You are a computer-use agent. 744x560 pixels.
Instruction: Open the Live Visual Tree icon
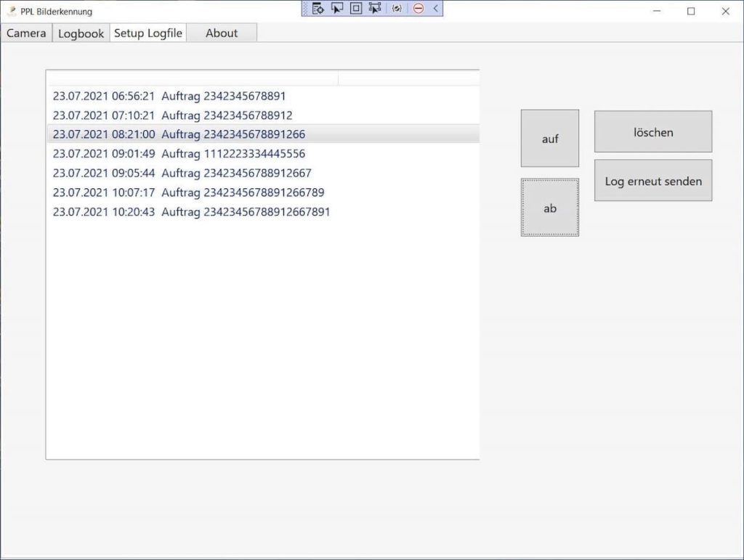point(318,9)
